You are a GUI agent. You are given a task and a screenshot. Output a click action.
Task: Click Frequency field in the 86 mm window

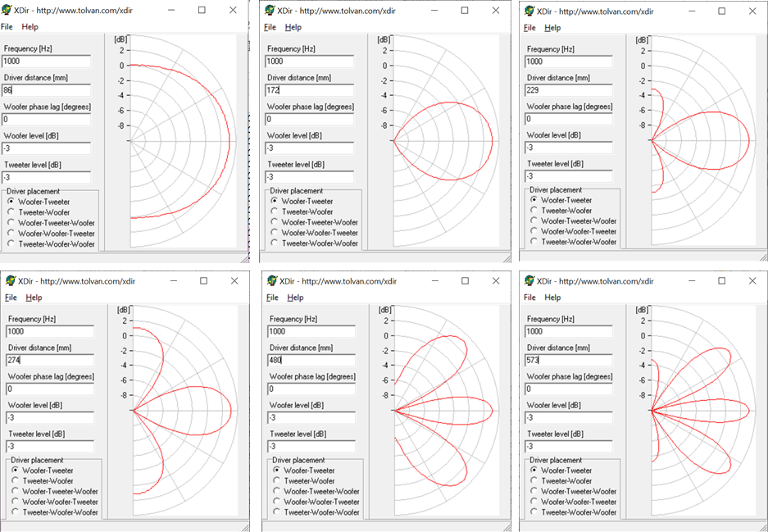point(47,61)
